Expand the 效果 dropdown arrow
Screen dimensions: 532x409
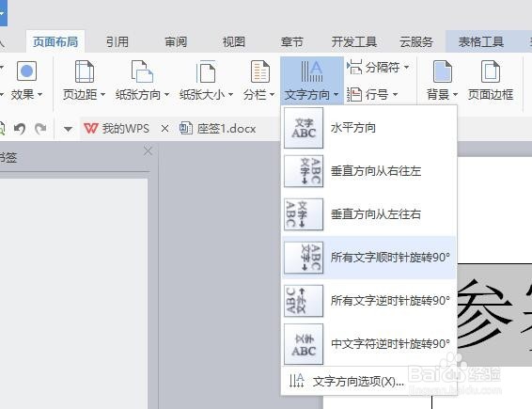pyautogui.click(x=40, y=94)
